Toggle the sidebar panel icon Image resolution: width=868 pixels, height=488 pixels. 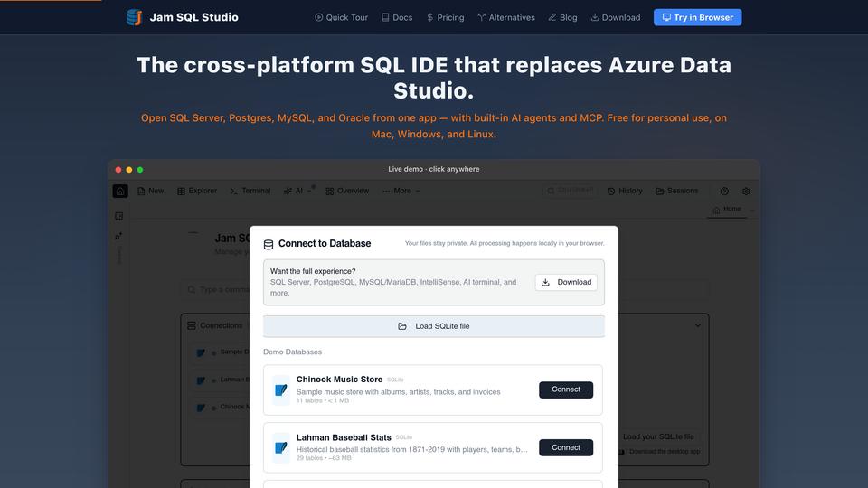119,216
